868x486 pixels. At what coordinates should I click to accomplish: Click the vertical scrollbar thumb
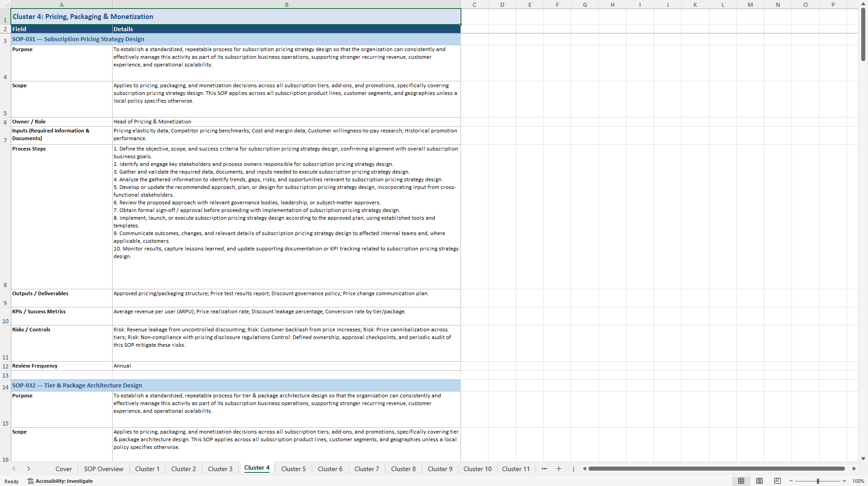[x=863, y=34]
